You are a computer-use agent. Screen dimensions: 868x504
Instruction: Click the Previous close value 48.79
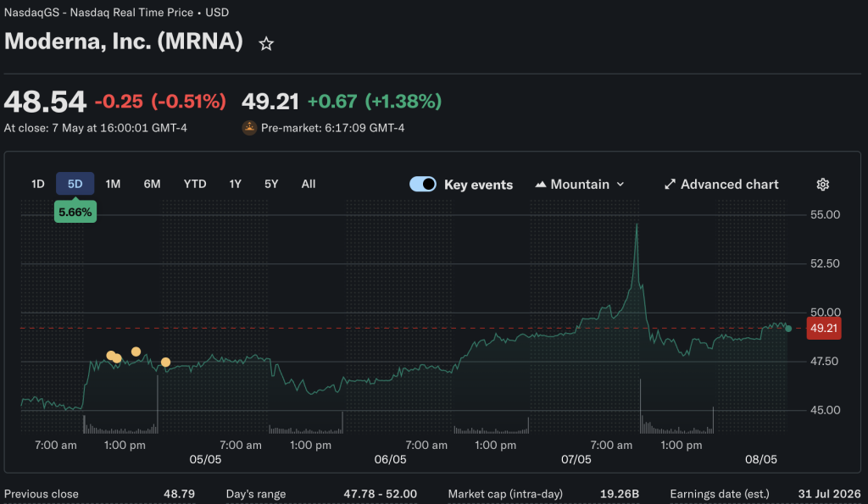click(x=180, y=494)
